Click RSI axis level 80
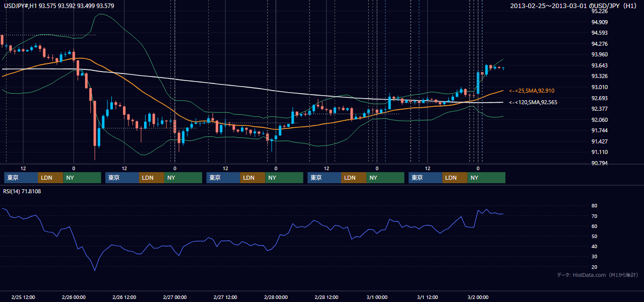 [595, 206]
